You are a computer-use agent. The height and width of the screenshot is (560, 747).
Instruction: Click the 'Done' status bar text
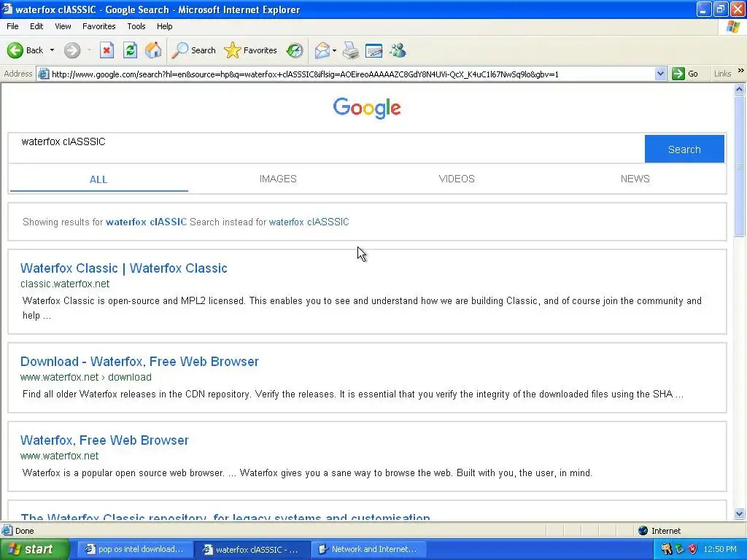(24, 531)
